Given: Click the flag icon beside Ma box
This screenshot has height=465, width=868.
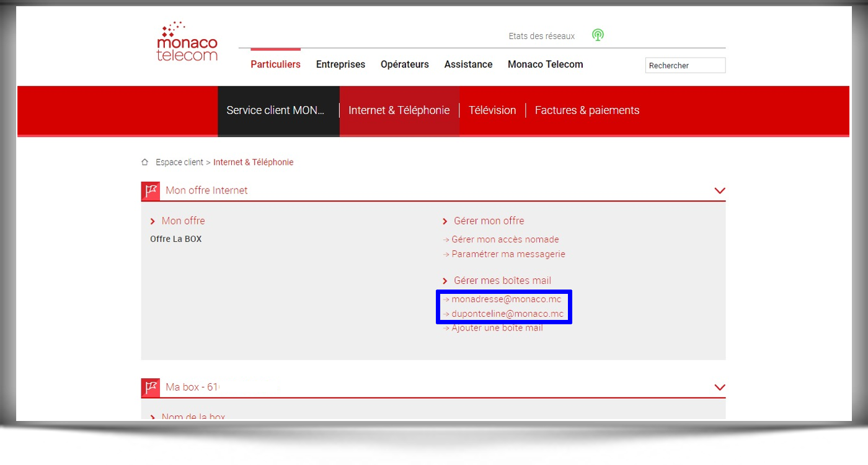Looking at the screenshot, I should pyautogui.click(x=150, y=387).
